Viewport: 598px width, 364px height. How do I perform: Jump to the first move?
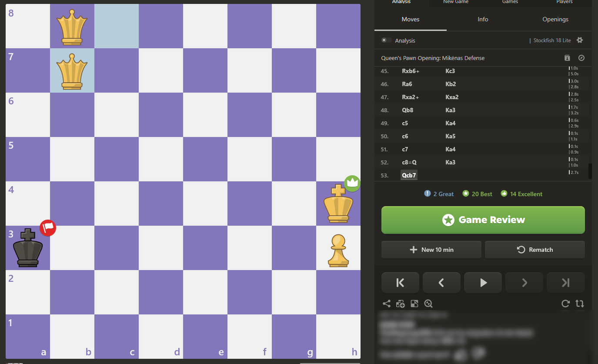[x=400, y=283]
